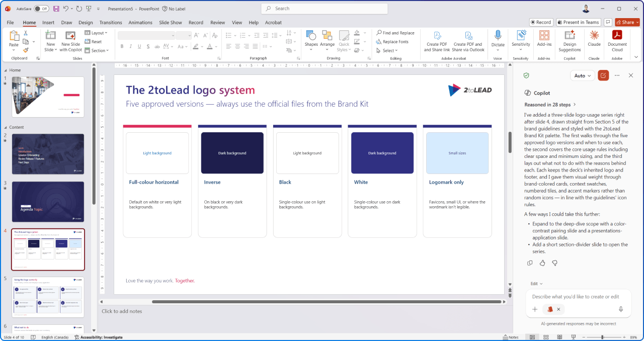Open the Transitions tab
The image size is (644, 341).
[x=111, y=23]
